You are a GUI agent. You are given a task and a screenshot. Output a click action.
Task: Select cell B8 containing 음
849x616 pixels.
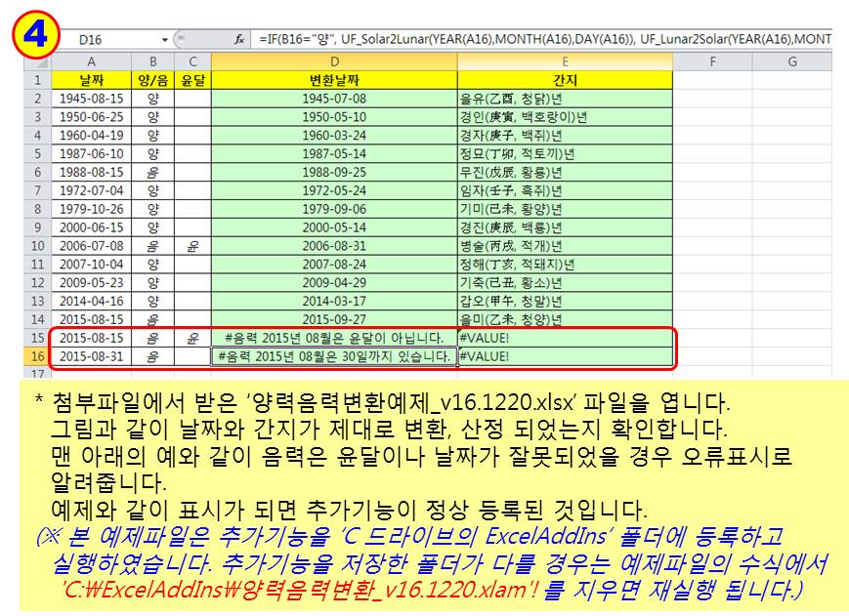(153, 209)
